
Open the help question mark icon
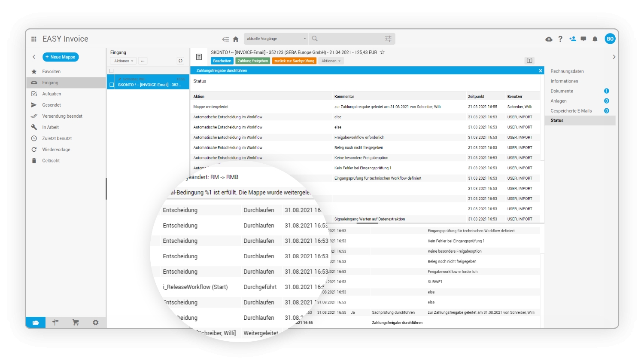pyautogui.click(x=560, y=39)
